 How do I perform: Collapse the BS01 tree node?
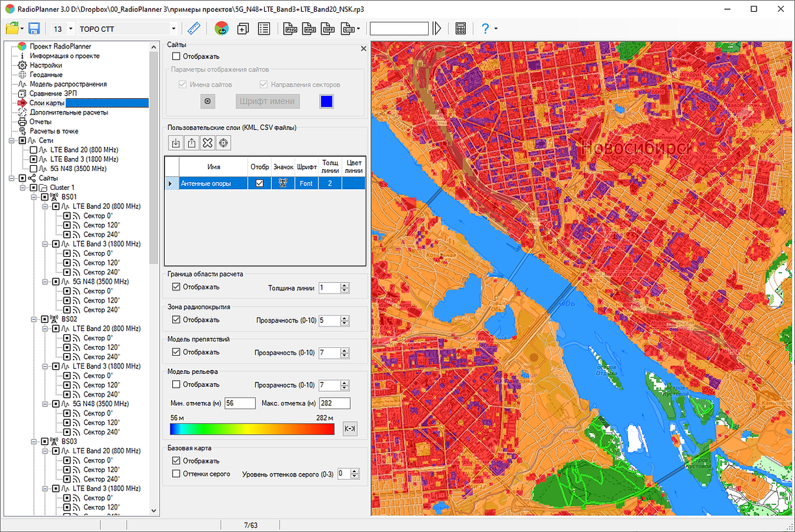[x=33, y=197]
